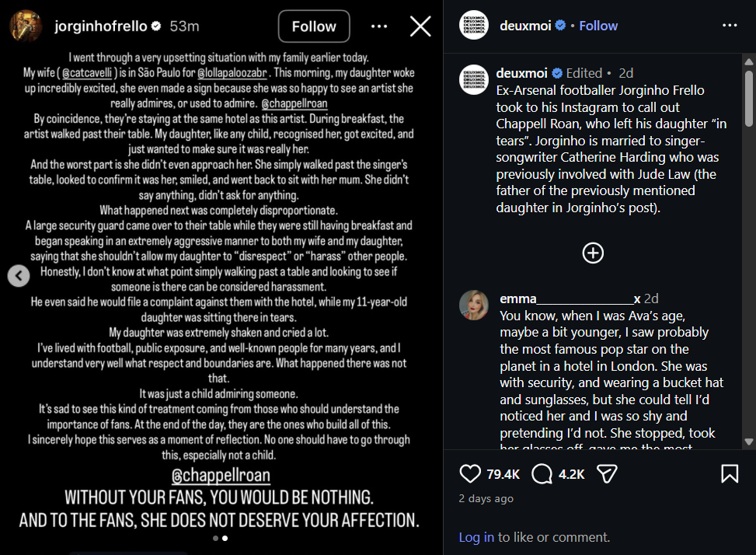Save the post with the bookmark icon

coord(730,473)
